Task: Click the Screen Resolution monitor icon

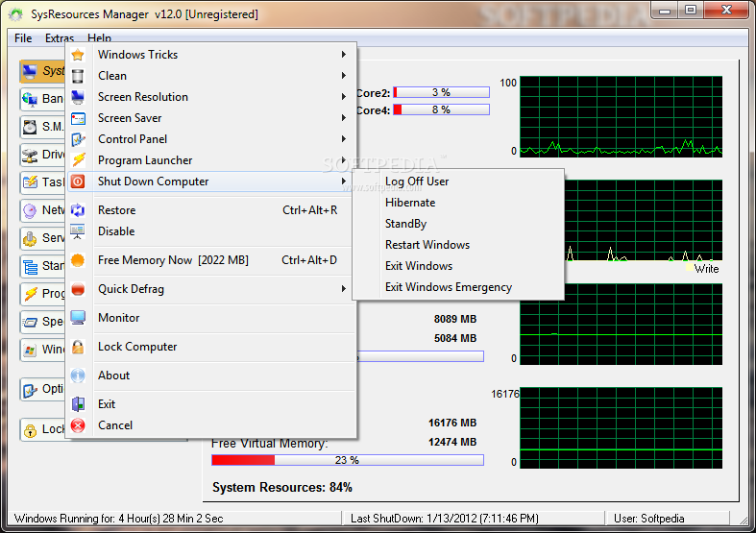Action: 78,97
